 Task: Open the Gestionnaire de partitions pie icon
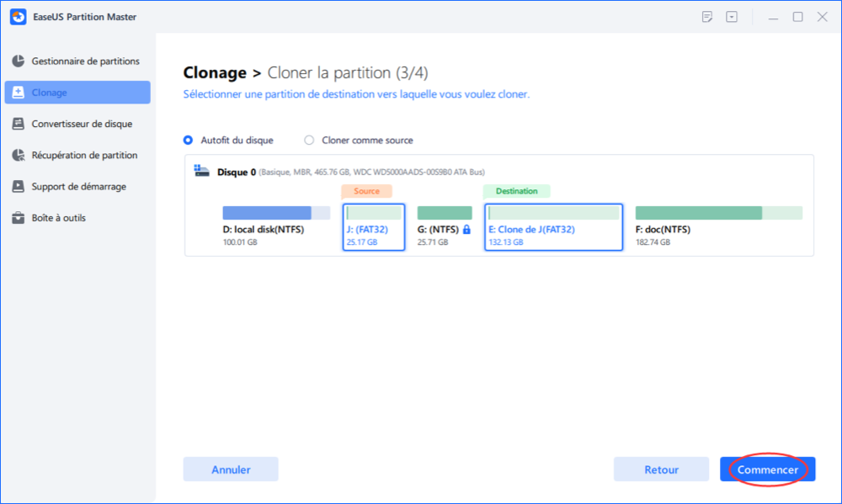point(18,61)
